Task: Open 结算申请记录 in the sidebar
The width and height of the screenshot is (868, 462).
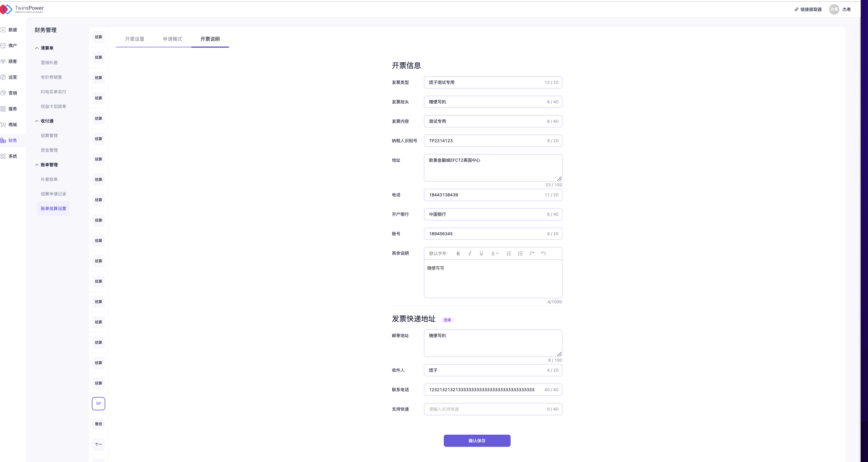Action: coord(53,194)
